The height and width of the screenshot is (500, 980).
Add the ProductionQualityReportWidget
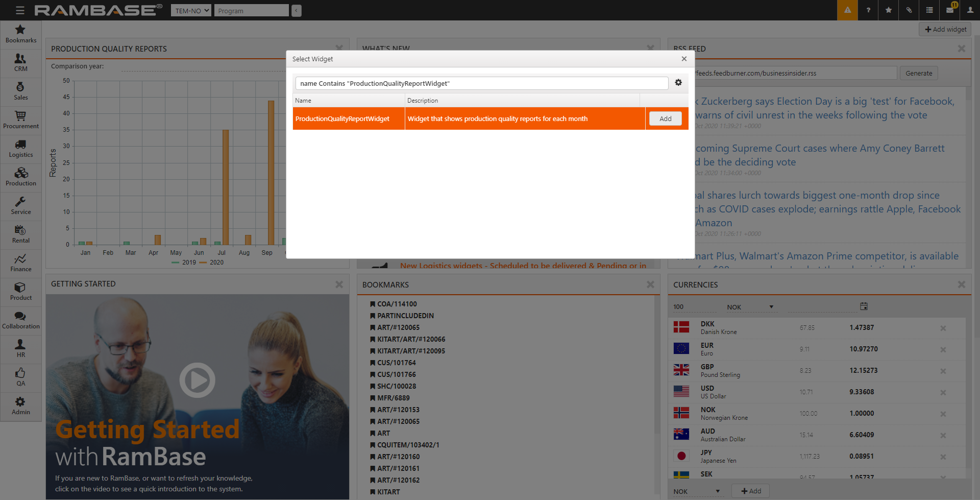click(x=665, y=118)
